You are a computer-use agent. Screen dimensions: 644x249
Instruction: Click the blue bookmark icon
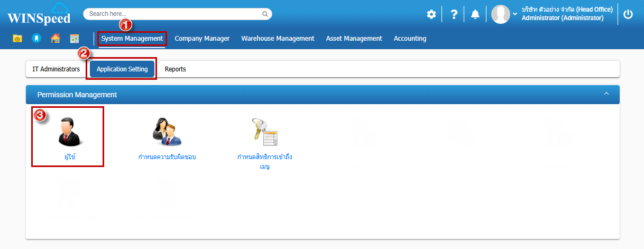coord(36,39)
